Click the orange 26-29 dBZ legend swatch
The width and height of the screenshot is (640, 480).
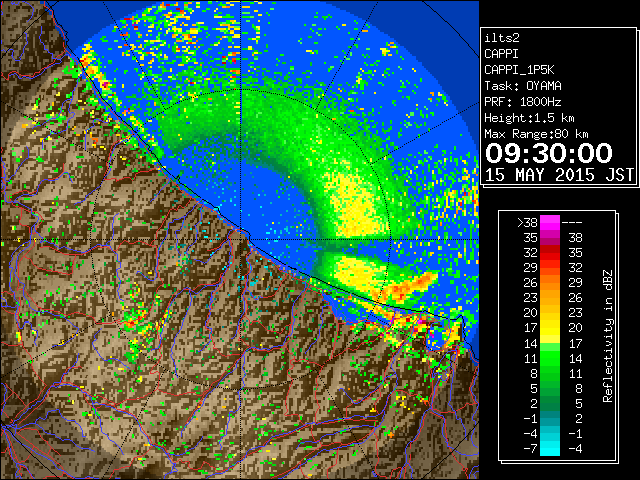(x=550, y=282)
